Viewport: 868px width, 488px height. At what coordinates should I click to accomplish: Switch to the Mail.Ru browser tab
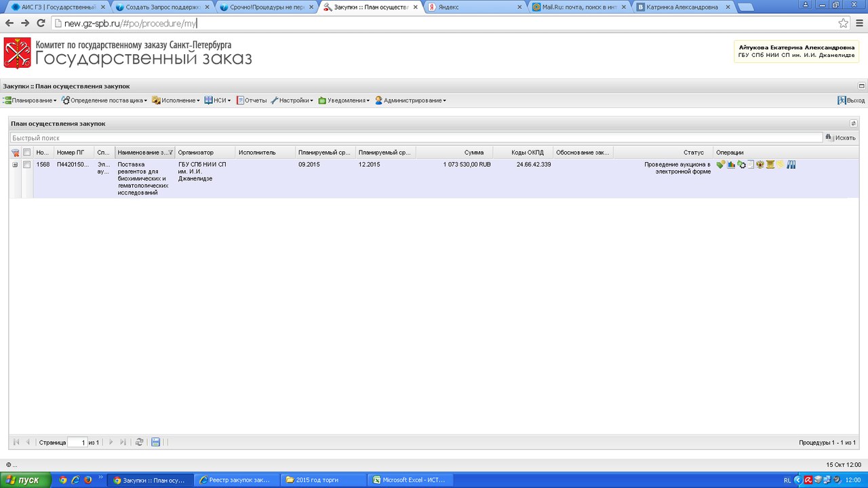click(578, 7)
